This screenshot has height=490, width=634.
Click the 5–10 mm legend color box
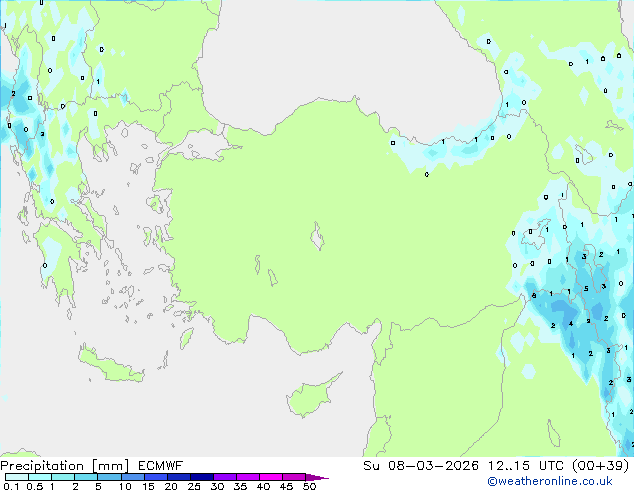pyautogui.click(x=109, y=477)
